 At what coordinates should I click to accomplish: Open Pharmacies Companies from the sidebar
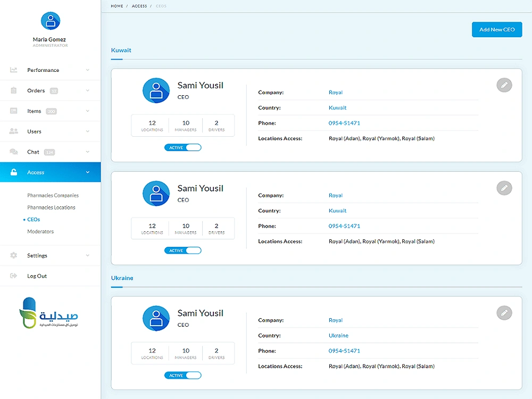pos(53,195)
